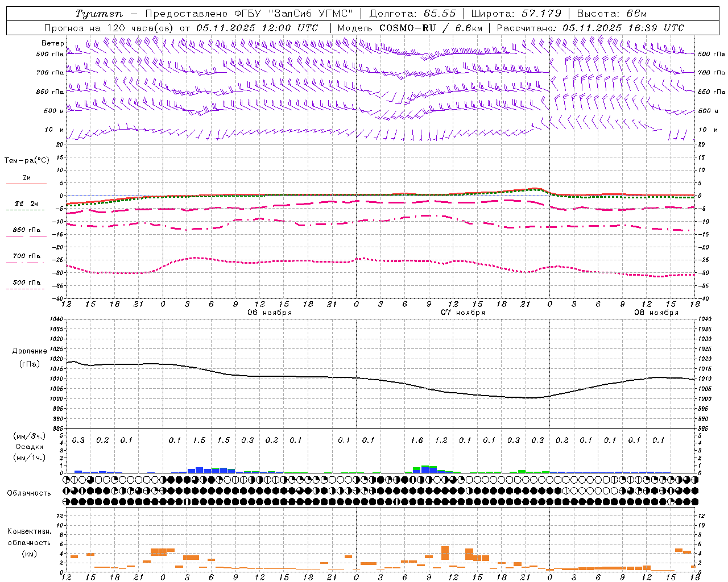Click the "07 ноября" date label
This screenshot has width=728, height=582.
463,313
